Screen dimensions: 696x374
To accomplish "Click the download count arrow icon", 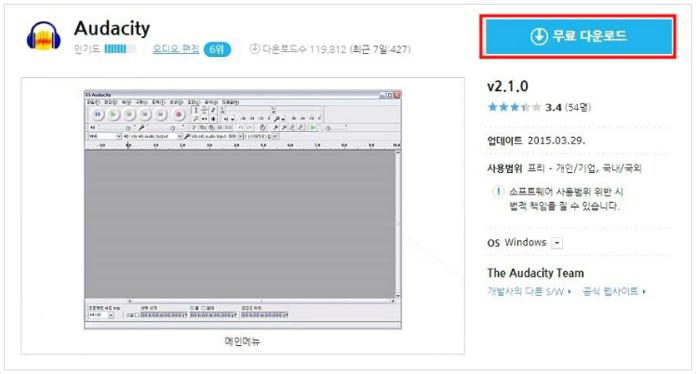I will click(254, 49).
